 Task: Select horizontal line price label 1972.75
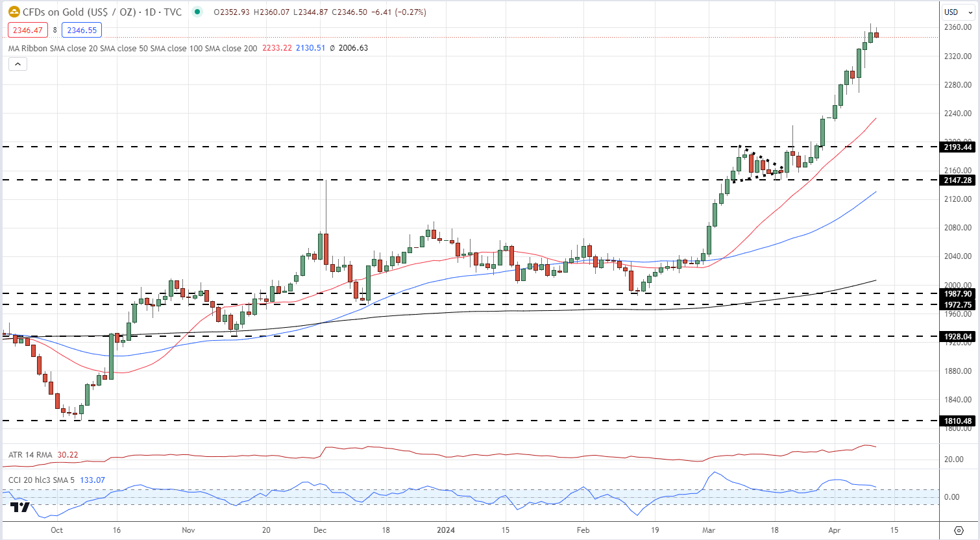957,305
